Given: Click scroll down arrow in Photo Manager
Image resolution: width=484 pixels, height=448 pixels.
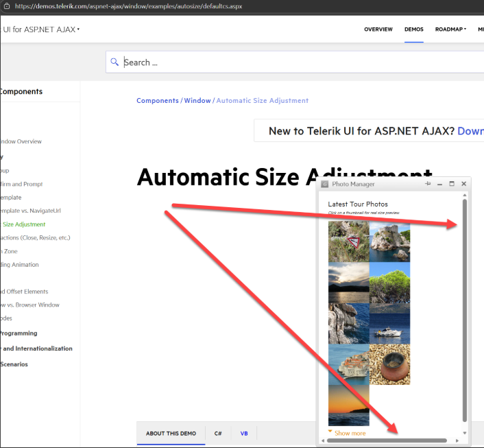Looking at the screenshot, I should pyautogui.click(x=465, y=433).
